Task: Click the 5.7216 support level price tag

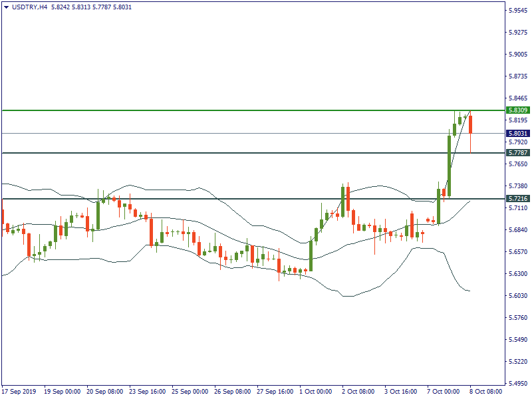Action: (517, 198)
